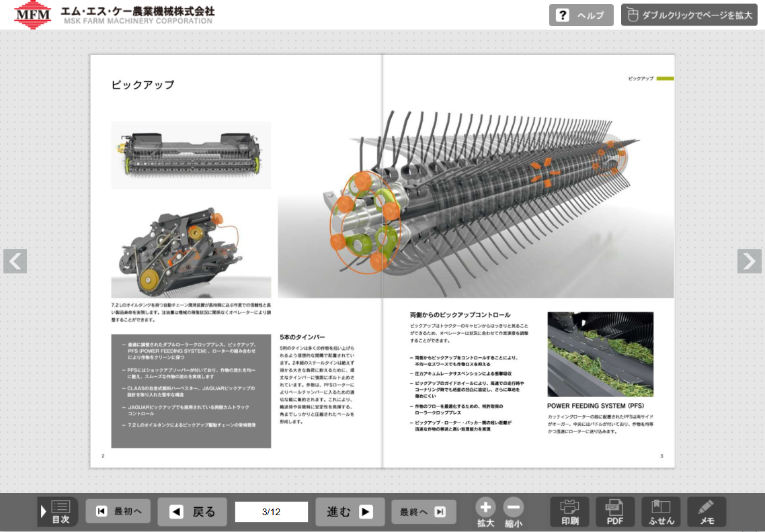Viewport: 765px width, 532px height.
Task: Click the pickup unit front photo
Action: coord(191,155)
